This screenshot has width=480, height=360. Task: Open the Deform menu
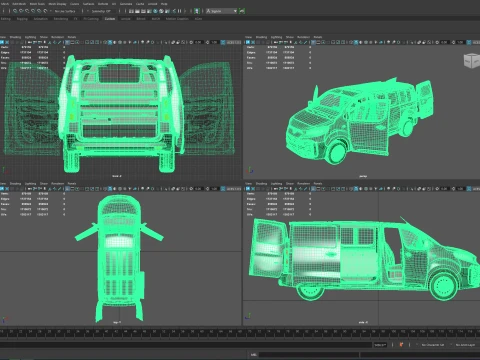(103, 4)
